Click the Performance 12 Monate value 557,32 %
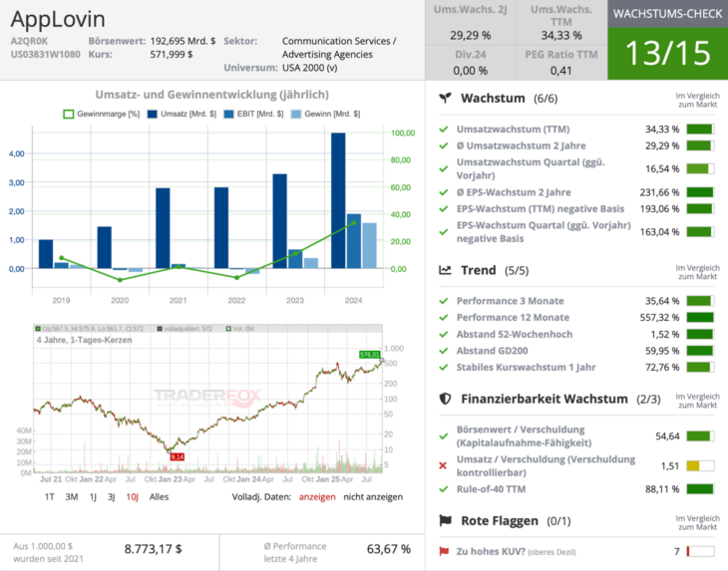This screenshot has height=571, width=728. point(659,317)
